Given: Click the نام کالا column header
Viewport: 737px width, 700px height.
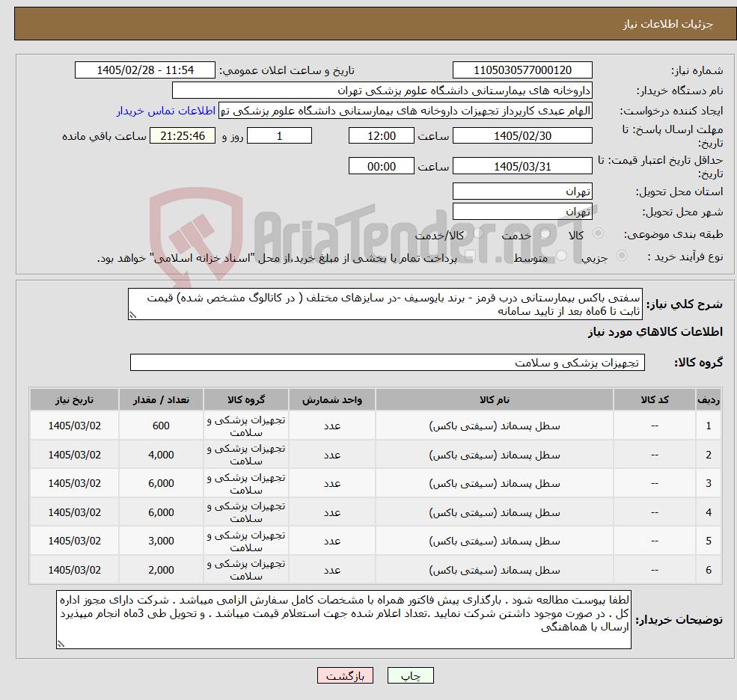Looking at the screenshot, I should (x=495, y=400).
